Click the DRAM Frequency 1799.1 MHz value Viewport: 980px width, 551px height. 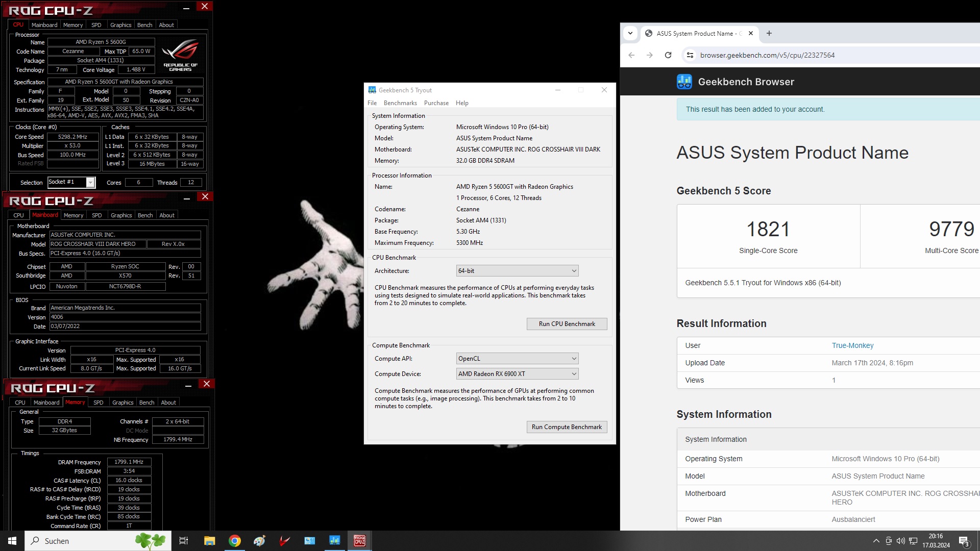[x=129, y=462]
